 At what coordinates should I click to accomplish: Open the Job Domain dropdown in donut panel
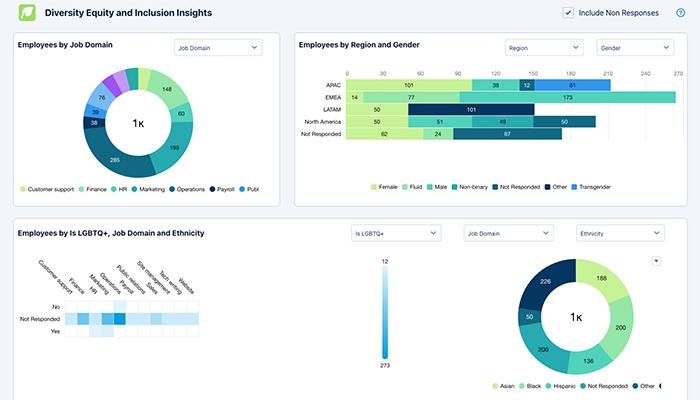218,48
